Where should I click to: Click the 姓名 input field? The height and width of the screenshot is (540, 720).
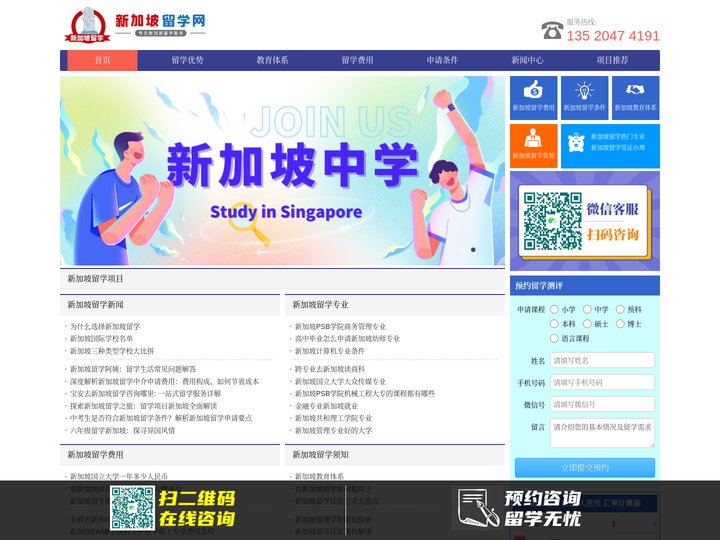(602, 360)
